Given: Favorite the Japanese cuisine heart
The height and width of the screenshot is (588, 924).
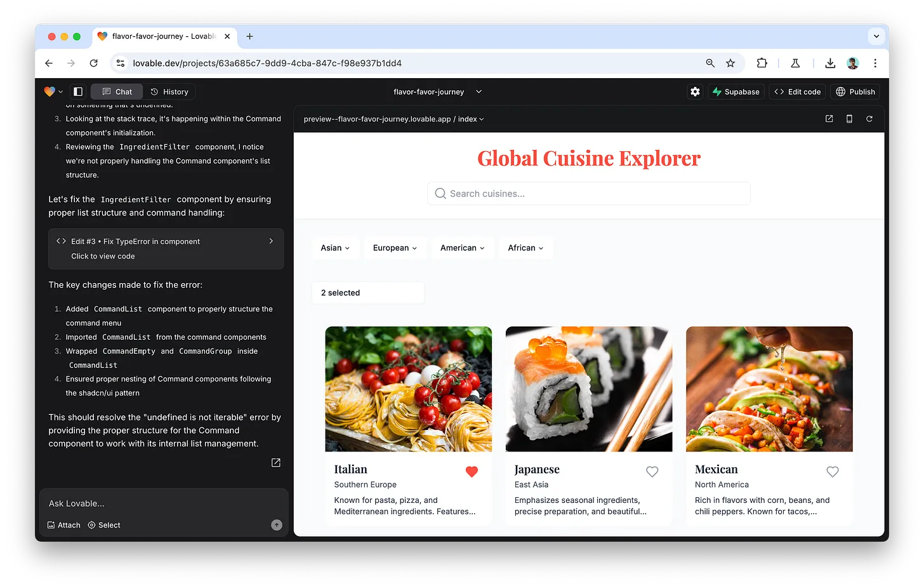Looking at the screenshot, I should pyautogui.click(x=652, y=471).
